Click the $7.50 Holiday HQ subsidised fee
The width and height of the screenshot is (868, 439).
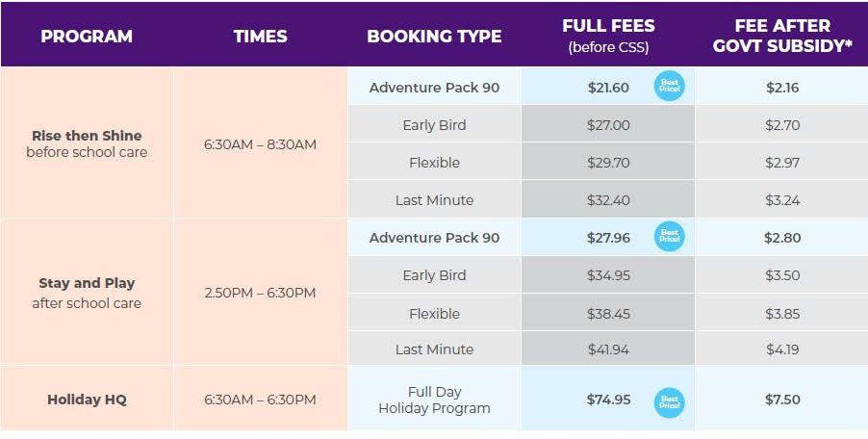coord(782,400)
